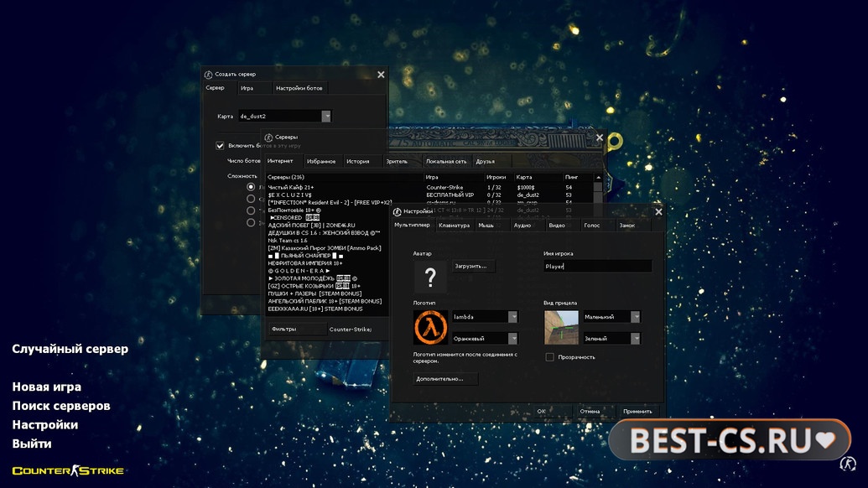Screen dimensions: 868x488
Task: Click Новая игра in main menu
Action: [46, 387]
